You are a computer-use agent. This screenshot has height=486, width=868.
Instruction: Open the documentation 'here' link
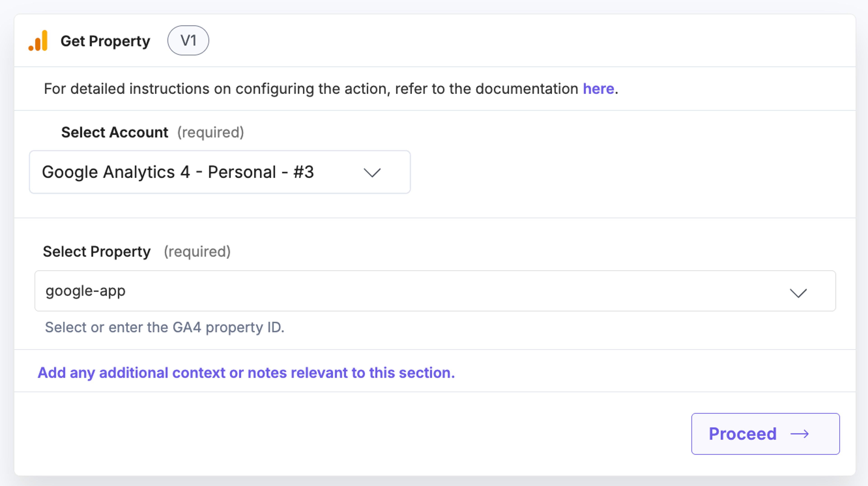coord(598,89)
